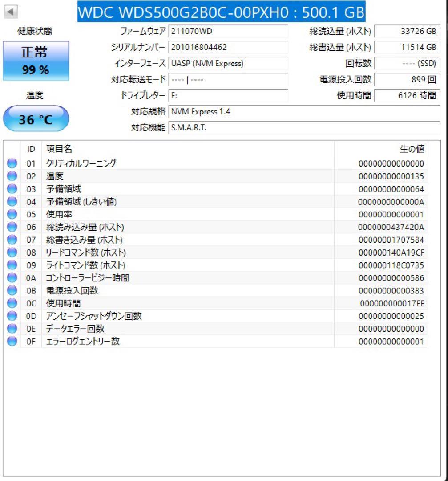This screenshot has width=448, height=481.
Task: Click the power-on hours value 6126 時間
Action: click(408, 96)
